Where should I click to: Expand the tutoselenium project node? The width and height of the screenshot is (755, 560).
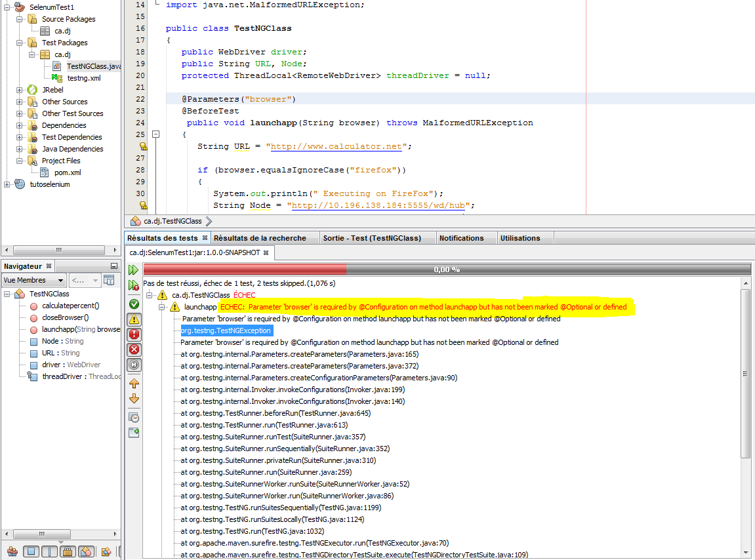(7, 184)
